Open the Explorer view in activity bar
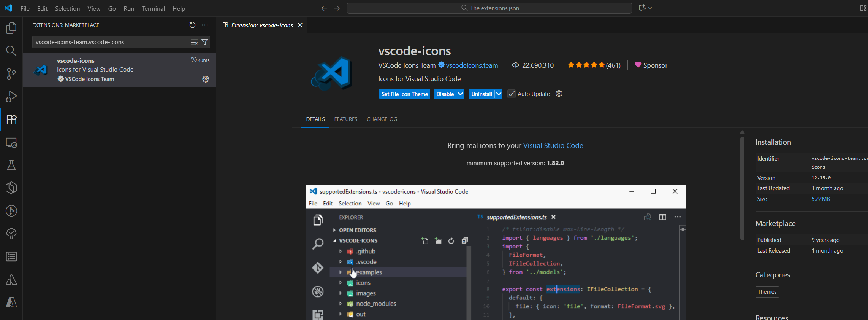 point(11,28)
